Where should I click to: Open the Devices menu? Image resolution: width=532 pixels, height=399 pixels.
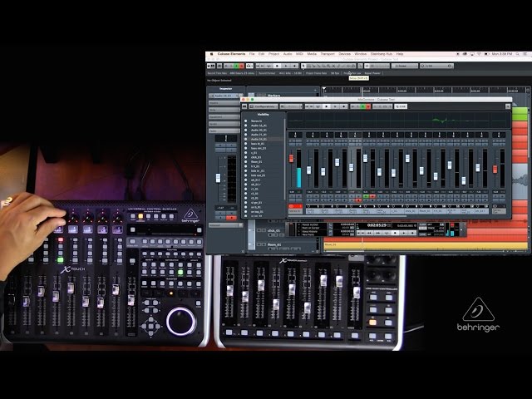click(344, 54)
